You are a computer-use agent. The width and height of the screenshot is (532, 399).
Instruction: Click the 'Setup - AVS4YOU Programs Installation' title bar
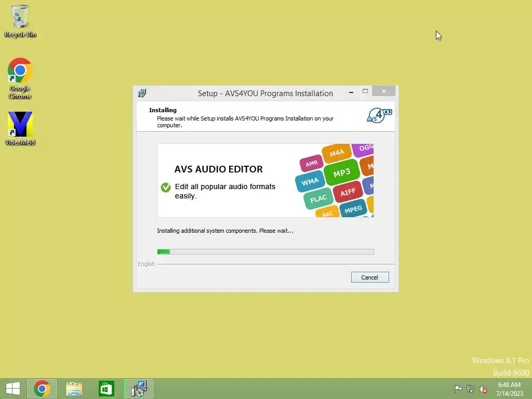tap(265, 94)
